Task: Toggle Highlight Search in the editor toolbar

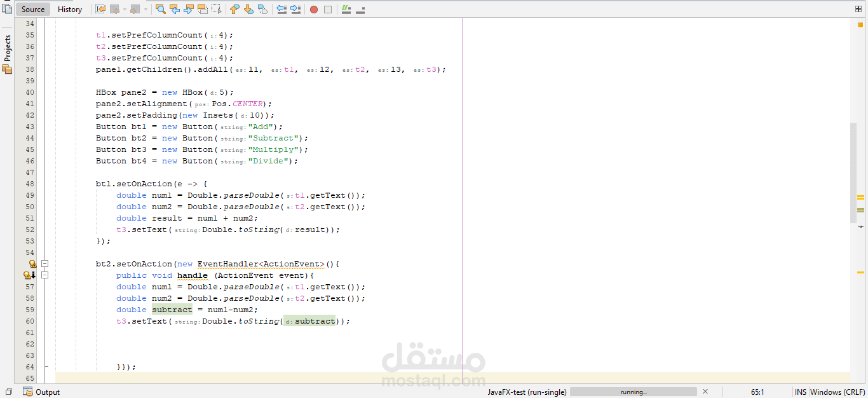Action: [x=203, y=9]
